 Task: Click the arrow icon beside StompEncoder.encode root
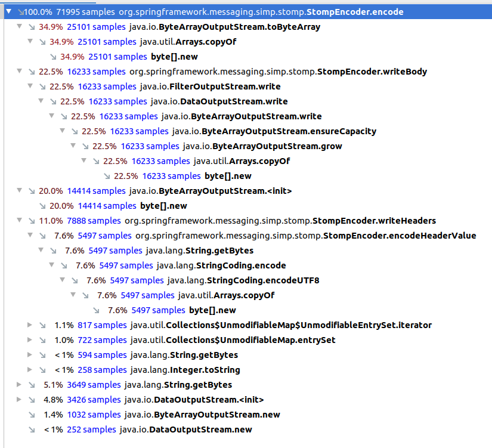click(21, 11)
